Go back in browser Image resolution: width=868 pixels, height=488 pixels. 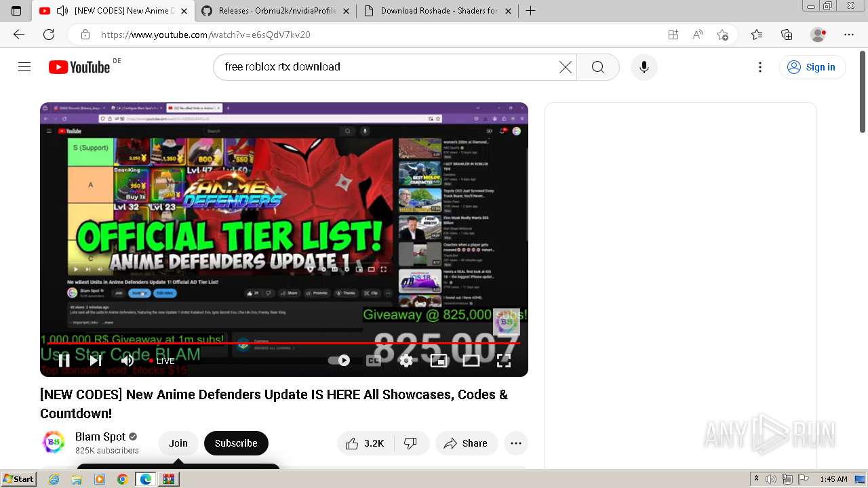pos(19,35)
